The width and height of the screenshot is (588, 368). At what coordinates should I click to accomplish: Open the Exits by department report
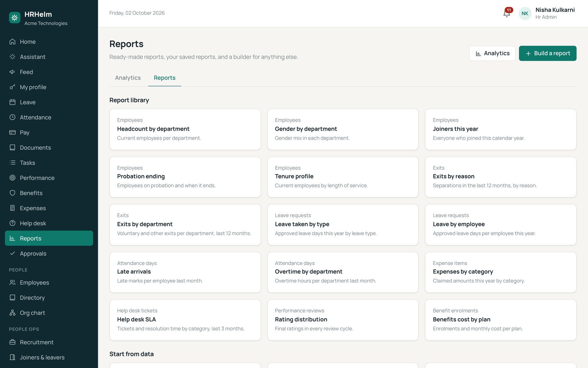point(185,224)
